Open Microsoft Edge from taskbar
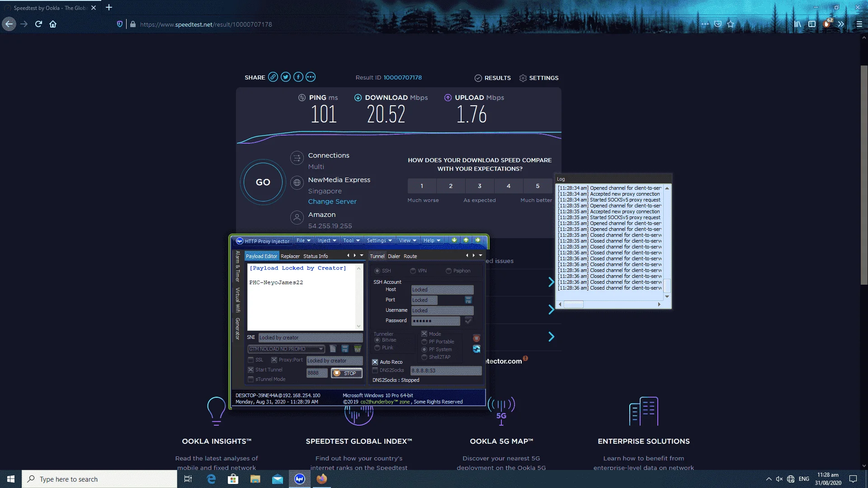 coord(211,479)
